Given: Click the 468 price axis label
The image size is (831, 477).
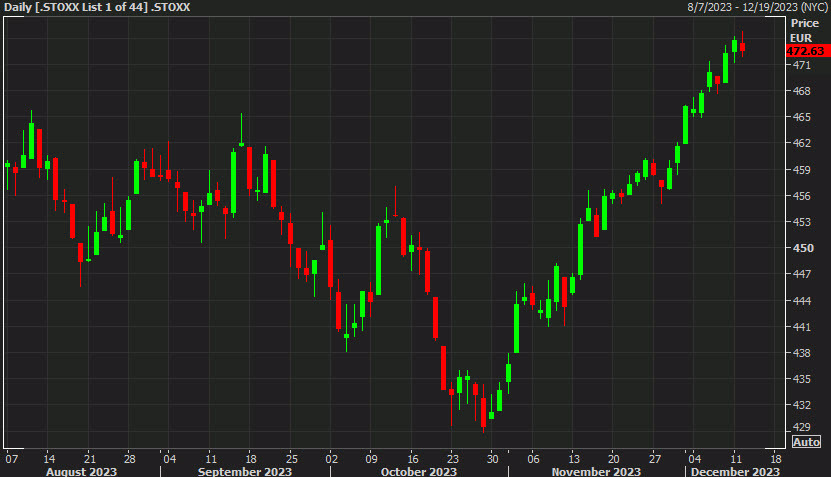Looking at the screenshot, I should click(x=801, y=91).
